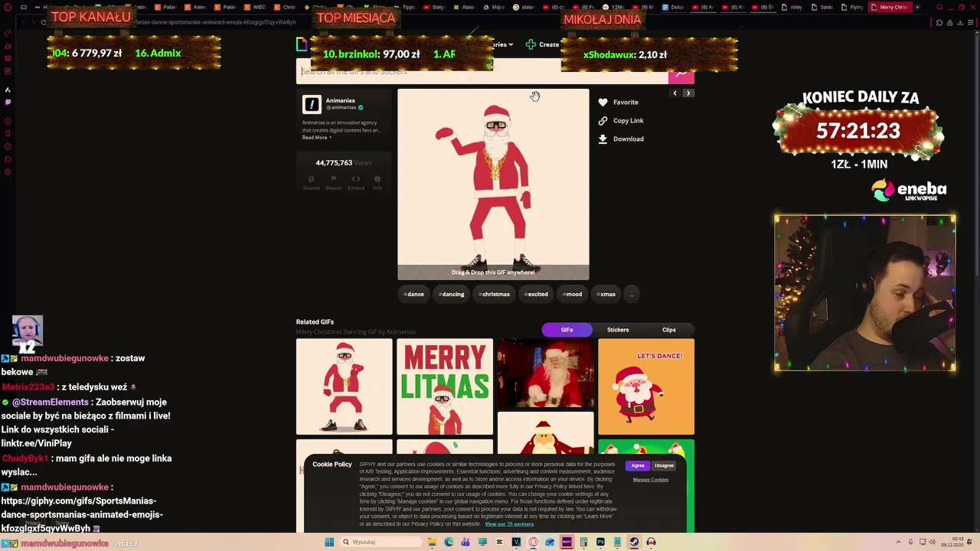Go to previous GIF arrow

pyautogui.click(x=675, y=93)
